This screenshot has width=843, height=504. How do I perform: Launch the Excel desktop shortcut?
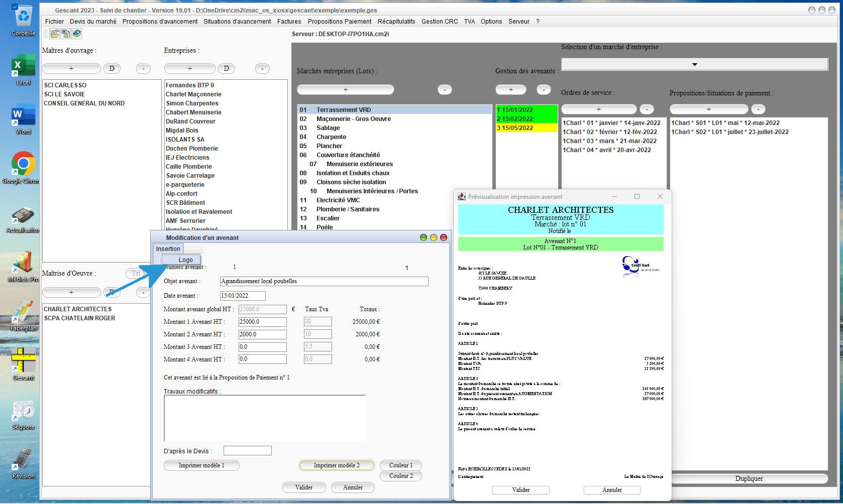point(24,69)
